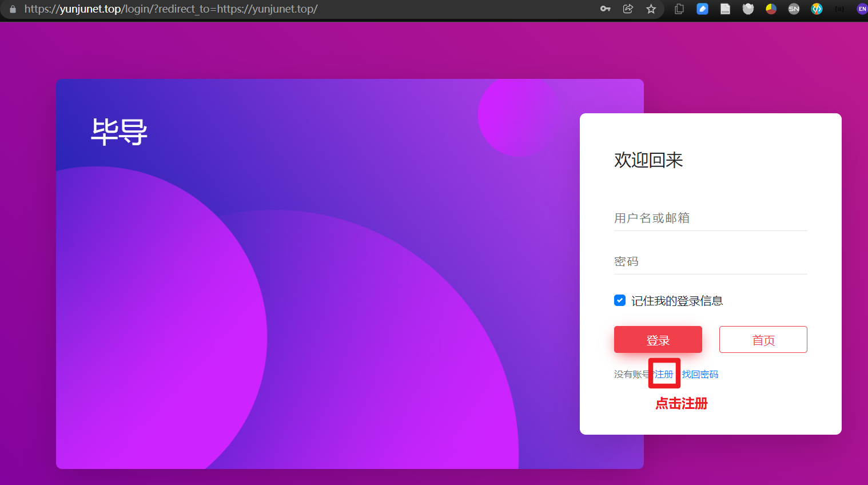Focus the 用户名或邮箱 input field
Screen dimensions: 868x485
point(711,218)
